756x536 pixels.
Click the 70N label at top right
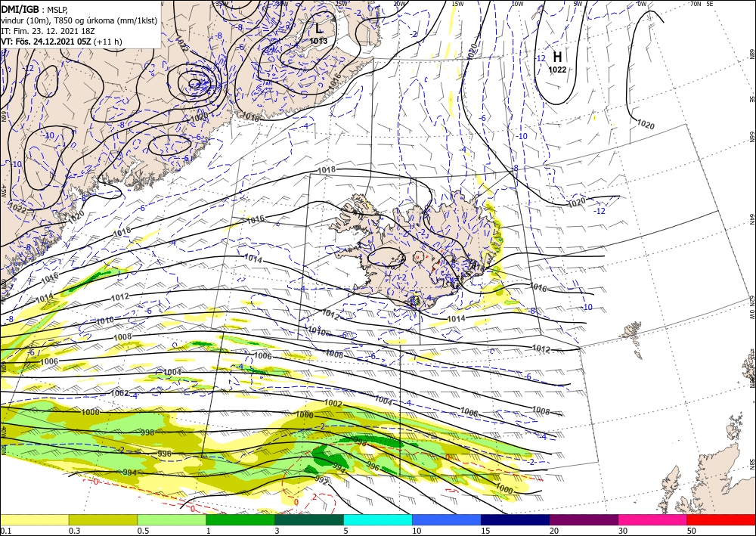(696, 4)
